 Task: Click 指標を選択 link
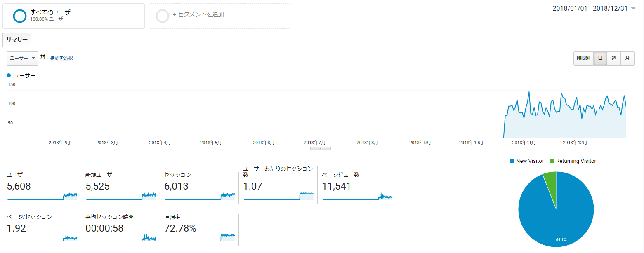61,59
